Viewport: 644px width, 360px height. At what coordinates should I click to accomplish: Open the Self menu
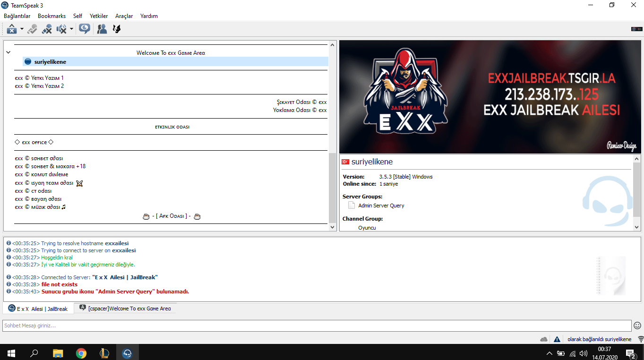point(77,16)
